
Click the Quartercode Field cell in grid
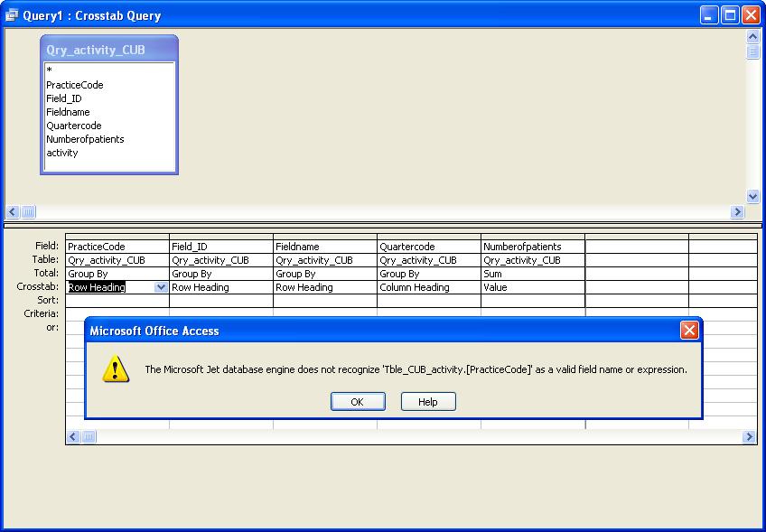(x=429, y=247)
